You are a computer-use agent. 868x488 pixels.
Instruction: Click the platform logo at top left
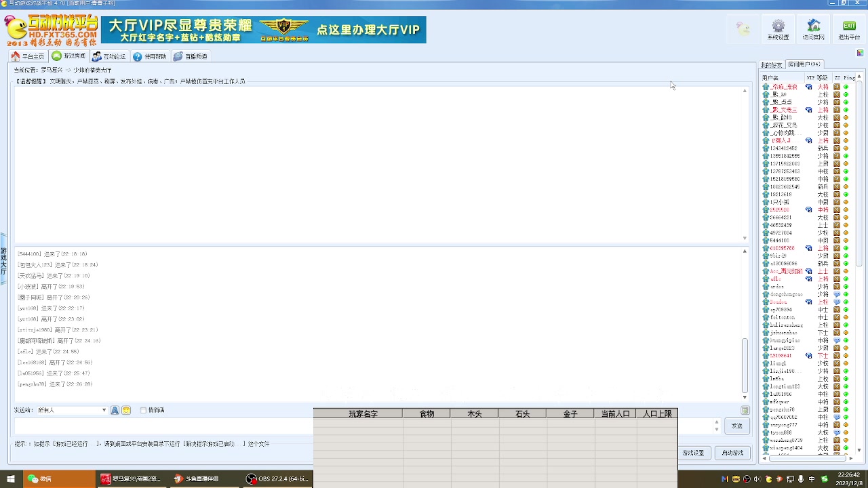click(51, 30)
